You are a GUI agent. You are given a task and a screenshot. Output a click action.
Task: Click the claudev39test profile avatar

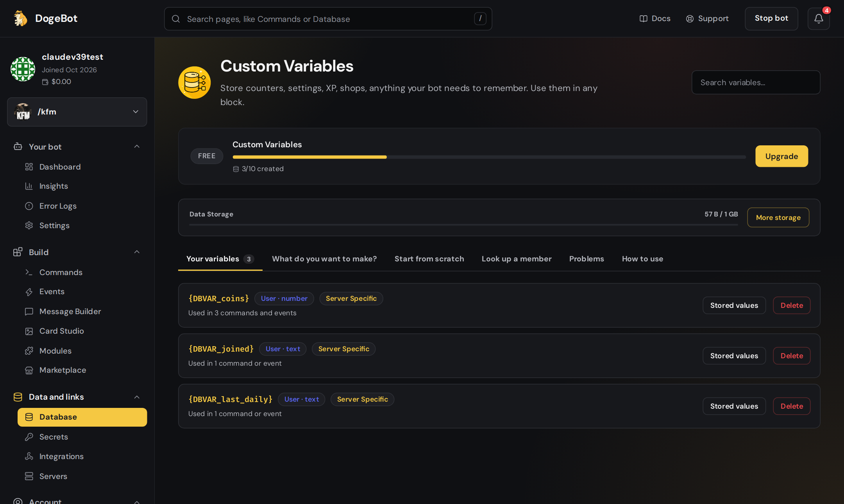[23, 69]
